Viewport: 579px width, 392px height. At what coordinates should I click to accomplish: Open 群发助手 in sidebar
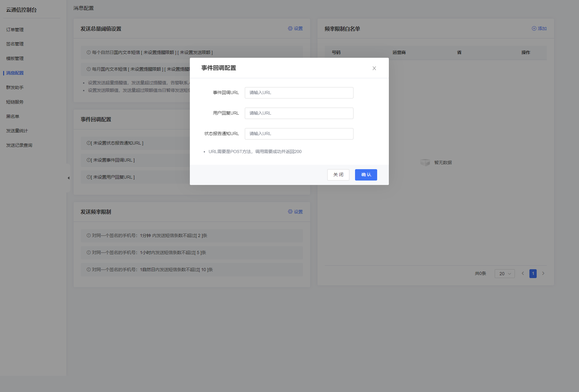[15, 87]
